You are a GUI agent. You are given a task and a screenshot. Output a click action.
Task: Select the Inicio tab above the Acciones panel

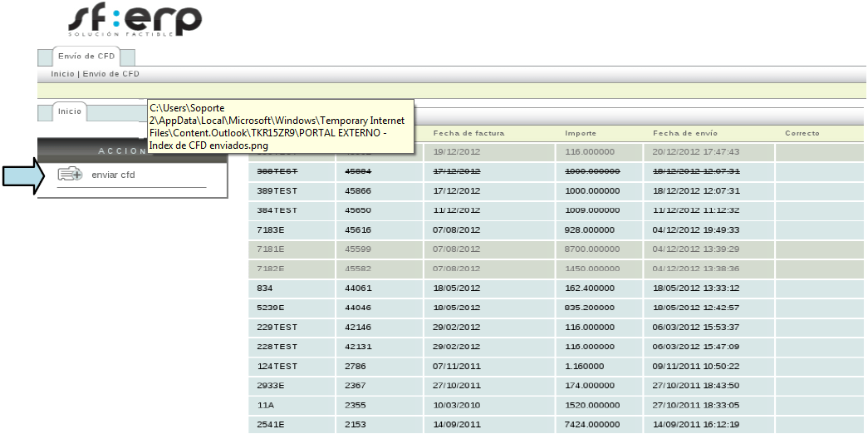tap(70, 111)
